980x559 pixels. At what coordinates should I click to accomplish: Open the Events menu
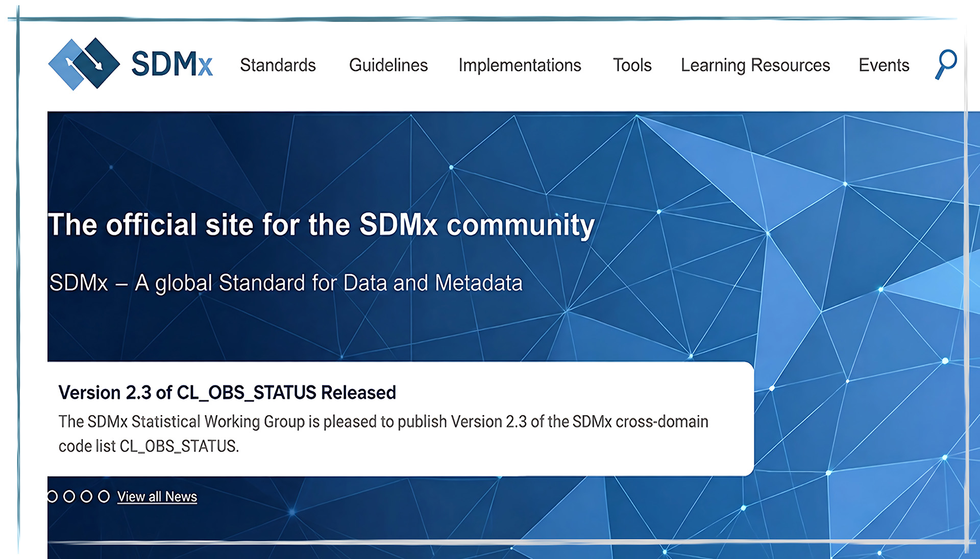pos(884,65)
